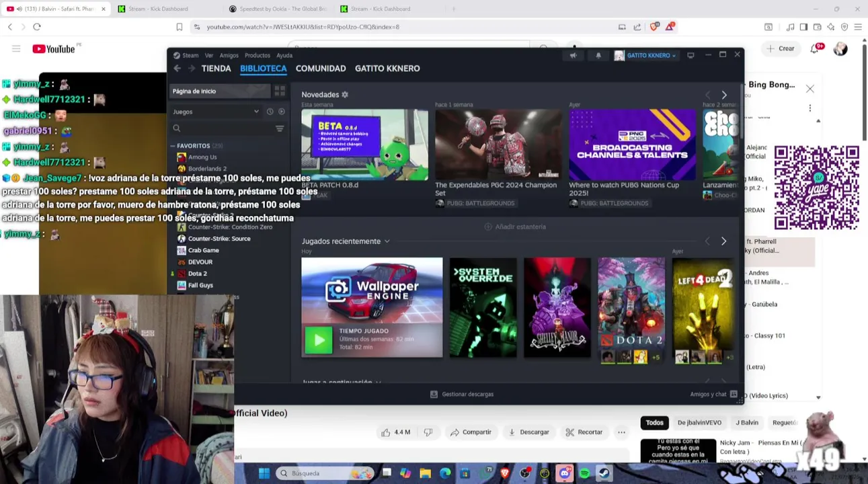Open Novedades settings gear
Screen dimensions: 868x484
345,95
